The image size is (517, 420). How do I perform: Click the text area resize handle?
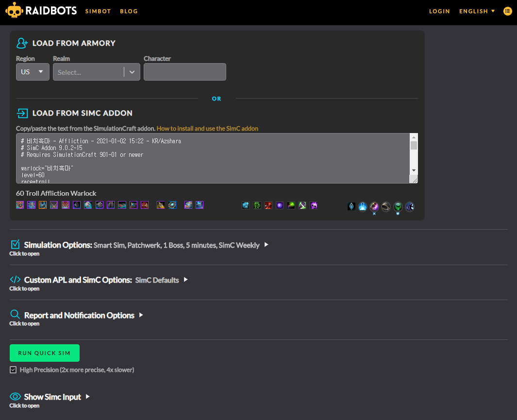[x=415, y=180]
